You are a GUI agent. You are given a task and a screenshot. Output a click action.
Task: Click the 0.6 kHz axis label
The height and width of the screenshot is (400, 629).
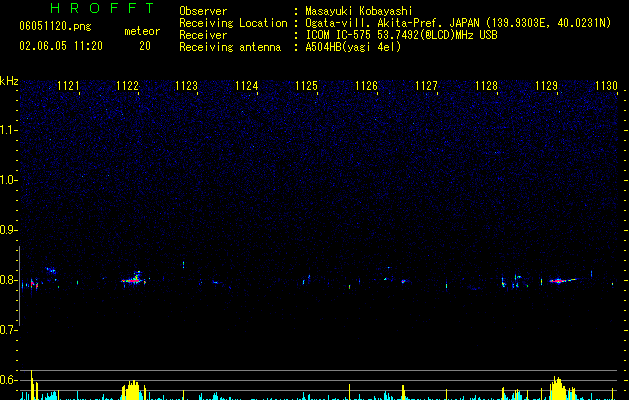click(x=9, y=380)
